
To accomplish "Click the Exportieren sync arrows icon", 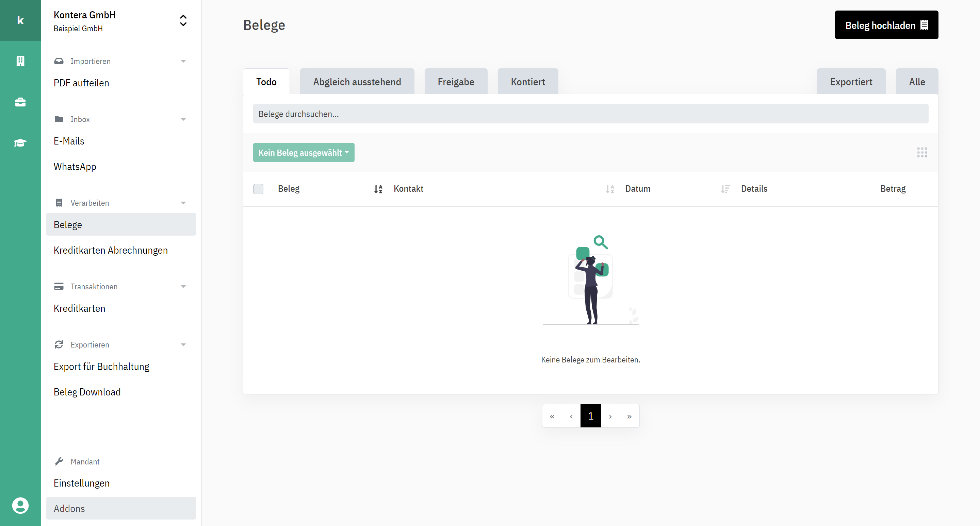I will point(59,344).
